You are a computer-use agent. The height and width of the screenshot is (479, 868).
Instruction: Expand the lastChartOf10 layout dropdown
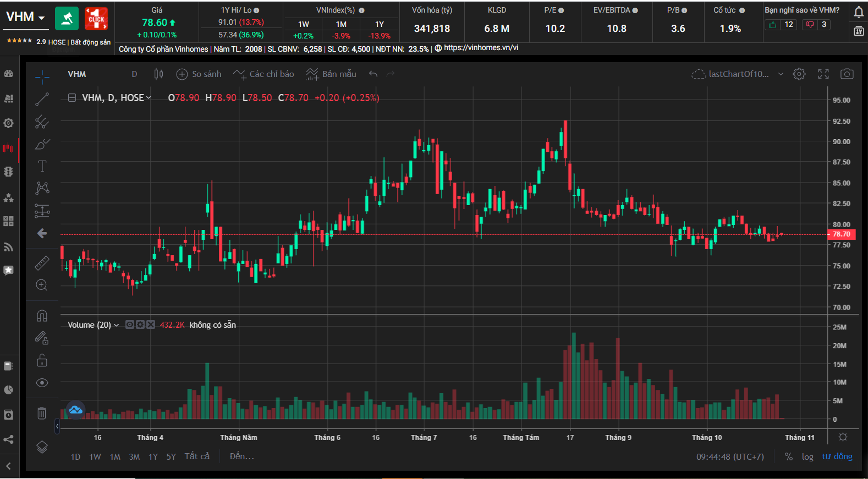[781, 74]
